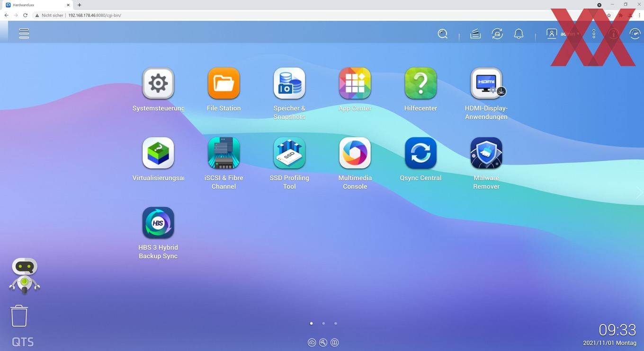Screen dimensions: 644x351
Task: Open the more options dots menu
Action: pyautogui.click(x=594, y=34)
